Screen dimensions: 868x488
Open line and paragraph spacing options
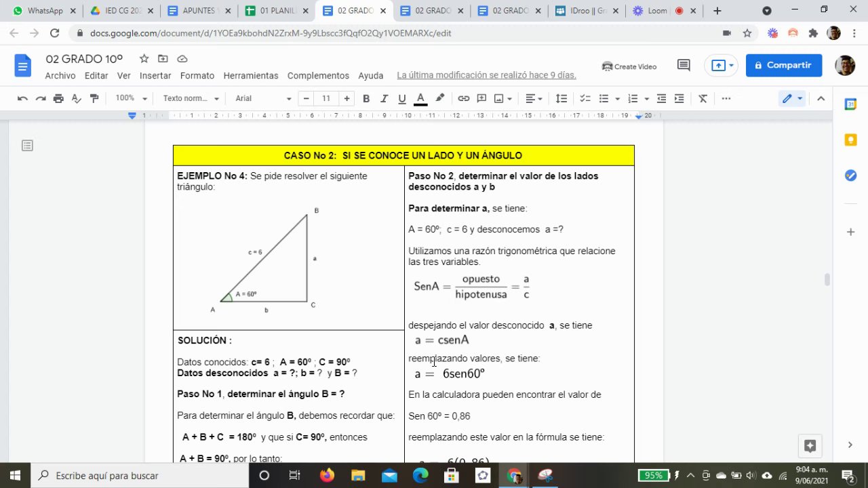pos(561,98)
